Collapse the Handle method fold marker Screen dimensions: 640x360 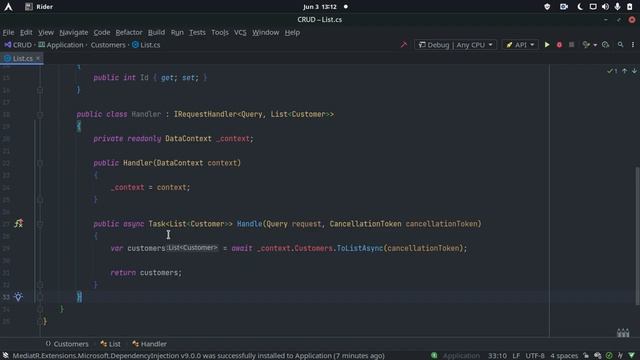(40, 224)
